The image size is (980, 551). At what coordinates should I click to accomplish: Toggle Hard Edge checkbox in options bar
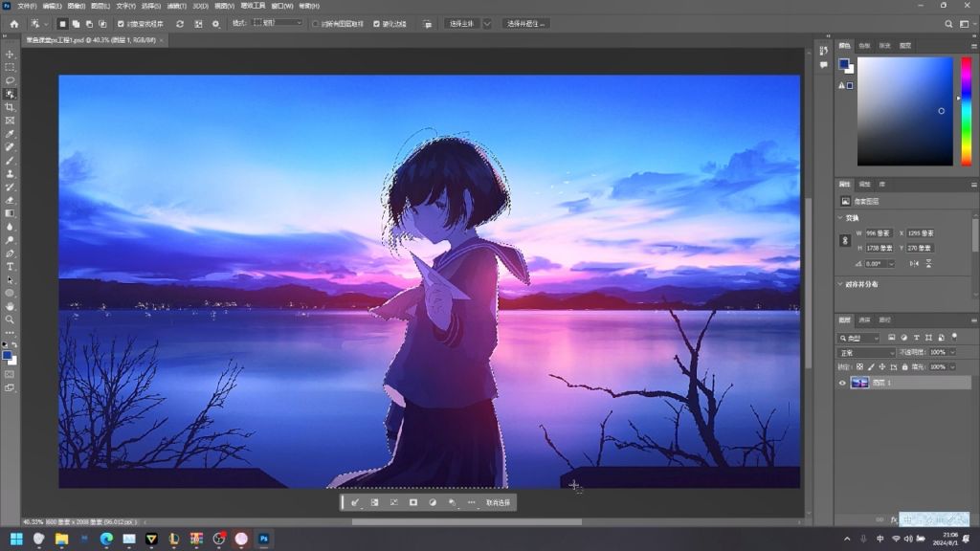pos(376,23)
